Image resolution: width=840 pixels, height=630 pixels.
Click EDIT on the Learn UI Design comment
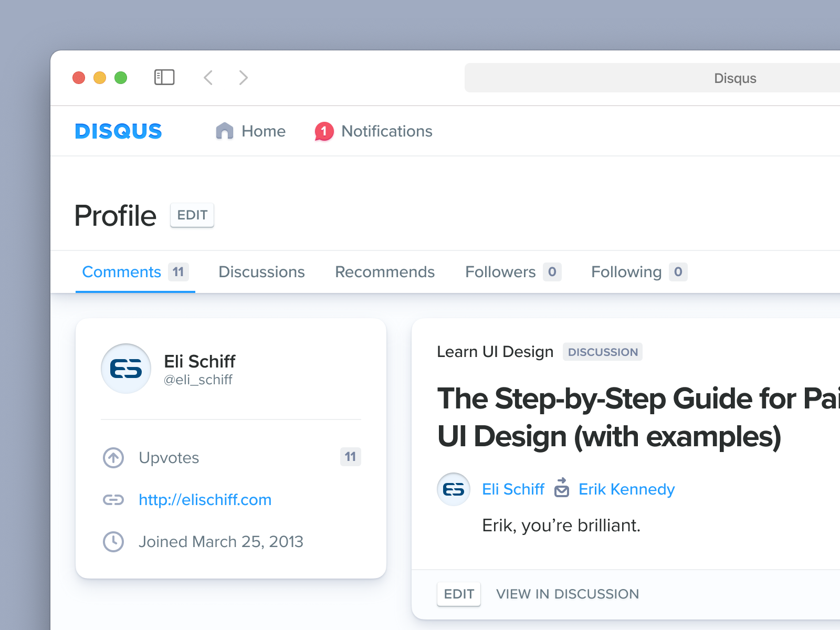[459, 594]
